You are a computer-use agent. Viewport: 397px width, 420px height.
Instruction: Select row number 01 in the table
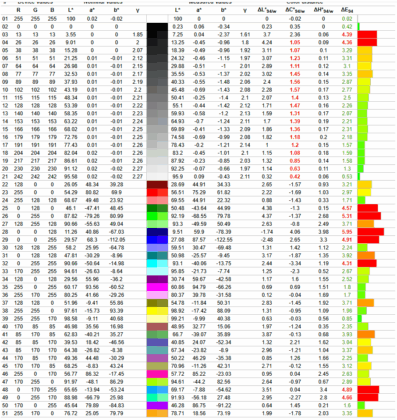point(4,19)
